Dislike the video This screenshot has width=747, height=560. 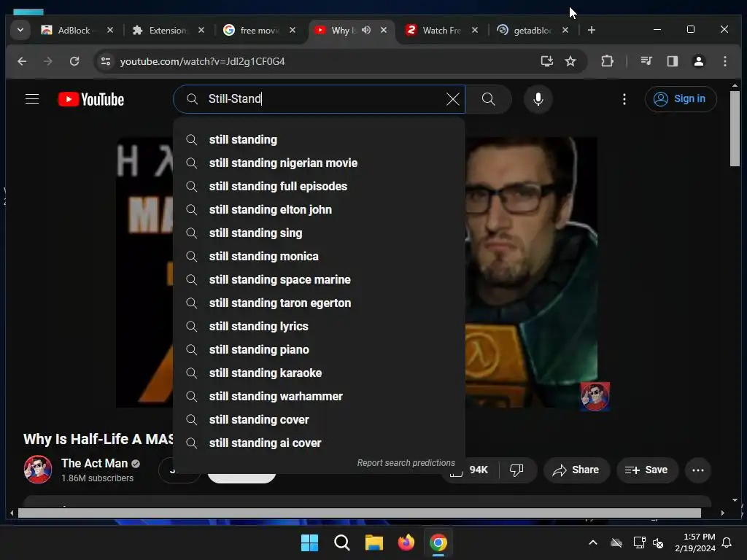517,470
